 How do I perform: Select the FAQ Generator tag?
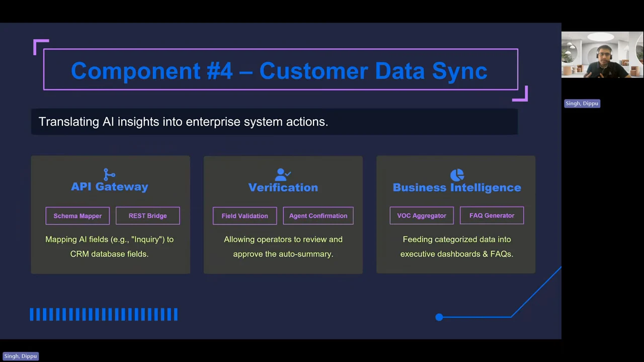[x=492, y=216]
